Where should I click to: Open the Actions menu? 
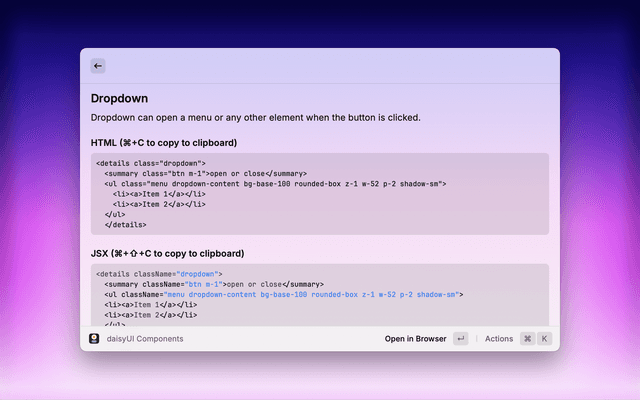pos(498,339)
